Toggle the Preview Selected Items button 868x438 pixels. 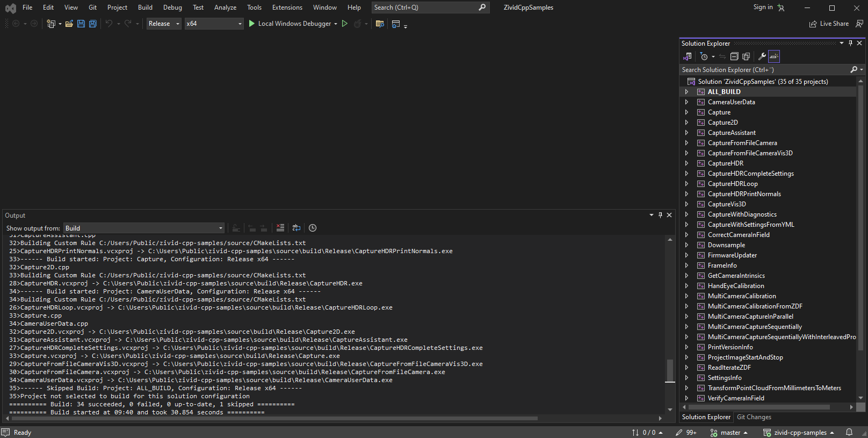(773, 56)
